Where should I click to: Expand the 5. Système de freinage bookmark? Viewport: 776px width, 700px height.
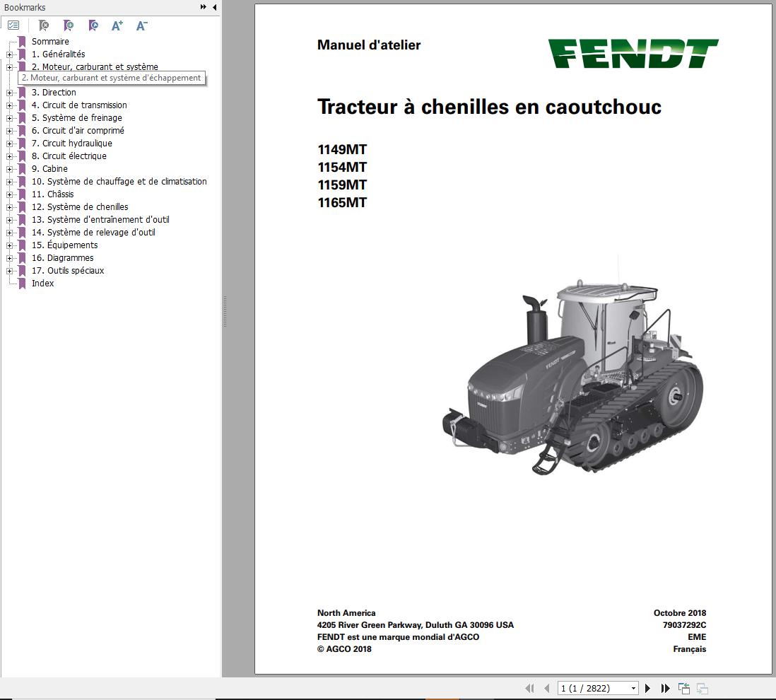(9, 118)
